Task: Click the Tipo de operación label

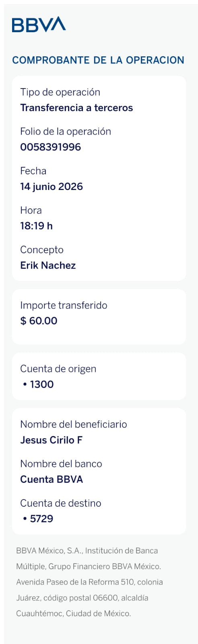Action: [x=60, y=92]
